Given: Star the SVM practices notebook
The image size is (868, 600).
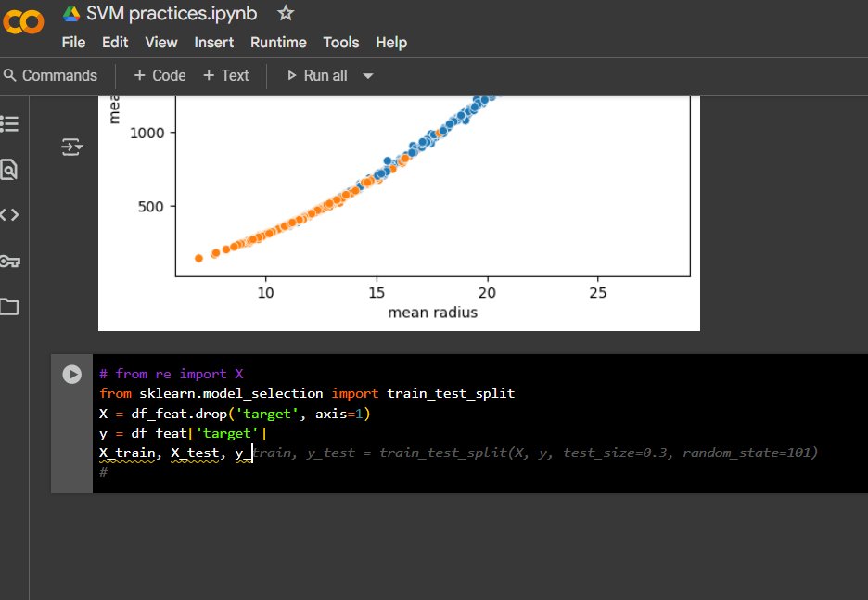Looking at the screenshot, I should click(x=285, y=14).
